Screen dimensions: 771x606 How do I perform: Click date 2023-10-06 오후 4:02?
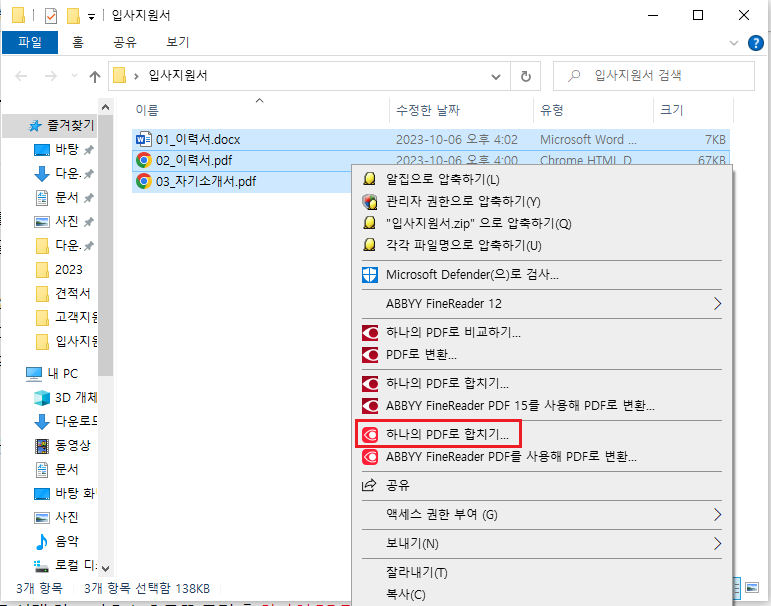(x=457, y=140)
